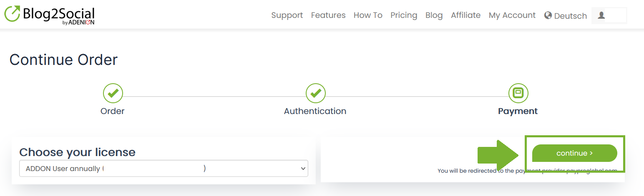Open the Support menu item

[x=287, y=15]
